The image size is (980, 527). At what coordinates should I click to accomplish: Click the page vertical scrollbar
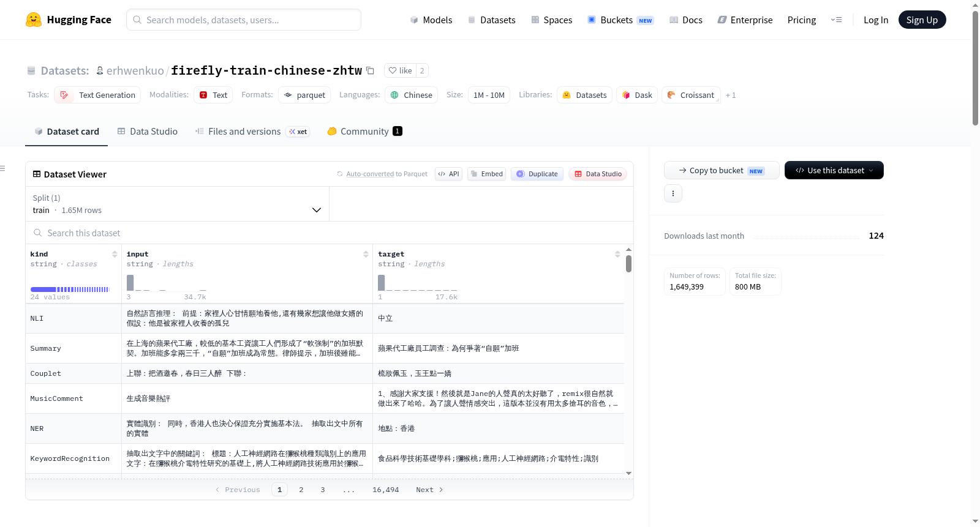pyautogui.click(x=975, y=67)
